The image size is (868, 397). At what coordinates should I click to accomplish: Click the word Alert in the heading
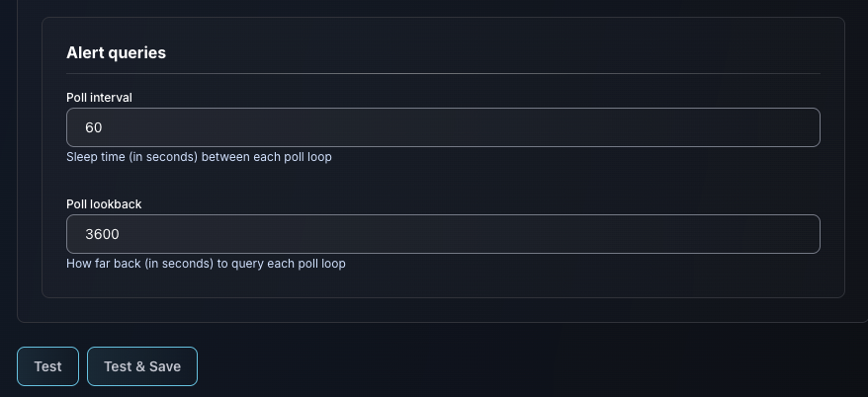pos(87,53)
